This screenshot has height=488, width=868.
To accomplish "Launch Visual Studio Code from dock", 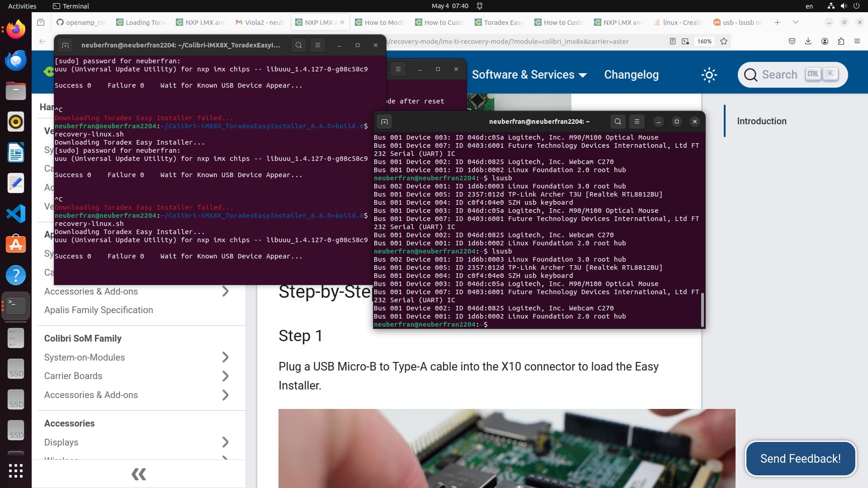I will tap(16, 214).
